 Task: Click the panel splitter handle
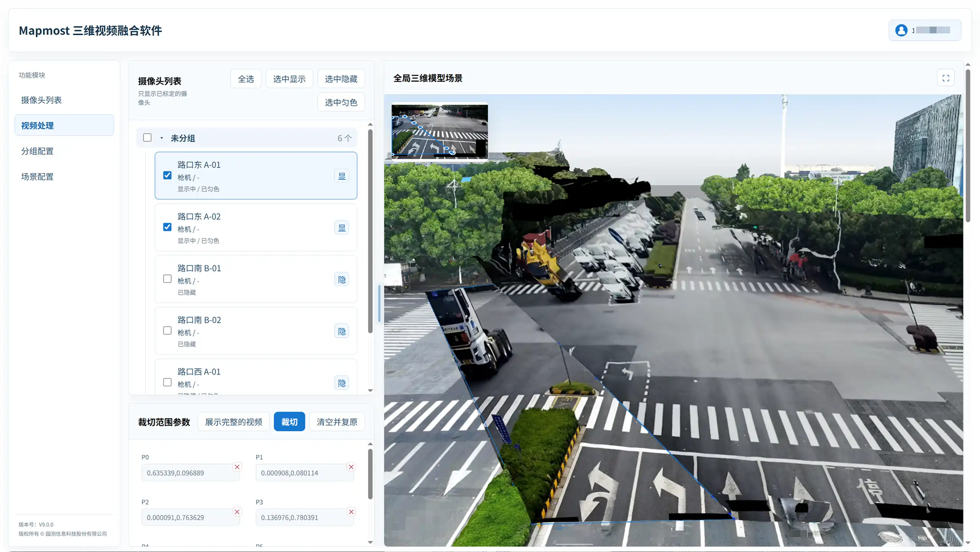[379, 303]
